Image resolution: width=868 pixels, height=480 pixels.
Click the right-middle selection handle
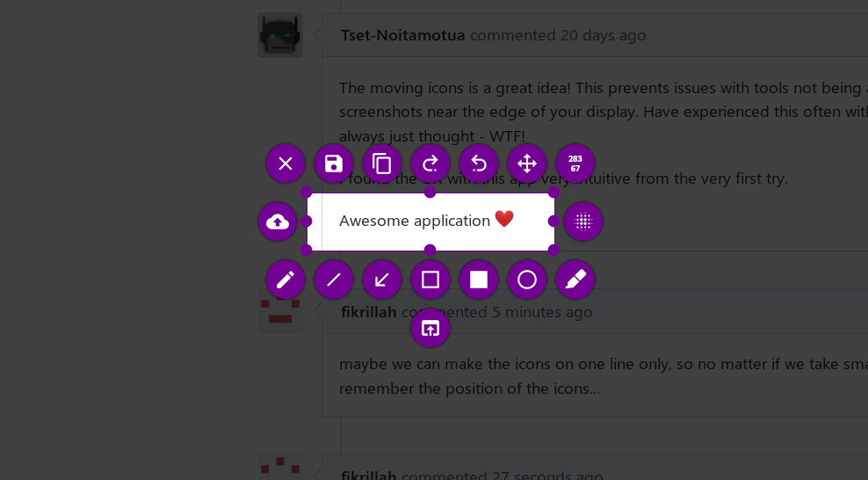pyautogui.click(x=554, y=222)
